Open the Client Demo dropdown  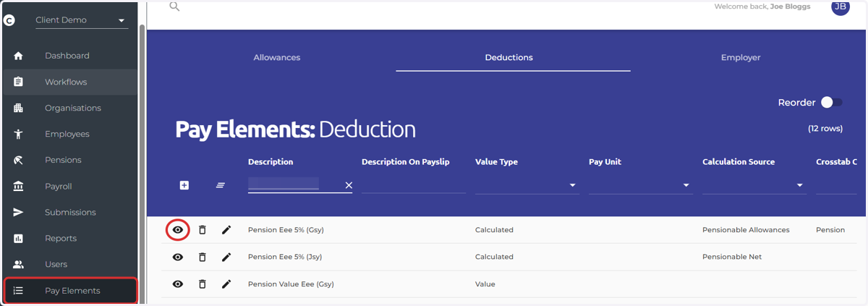point(82,20)
